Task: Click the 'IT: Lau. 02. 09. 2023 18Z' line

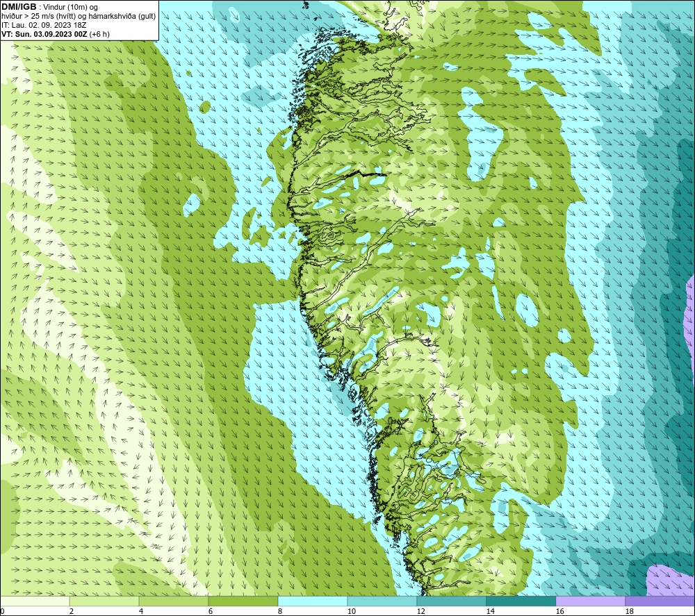Action: click(44, 25)
